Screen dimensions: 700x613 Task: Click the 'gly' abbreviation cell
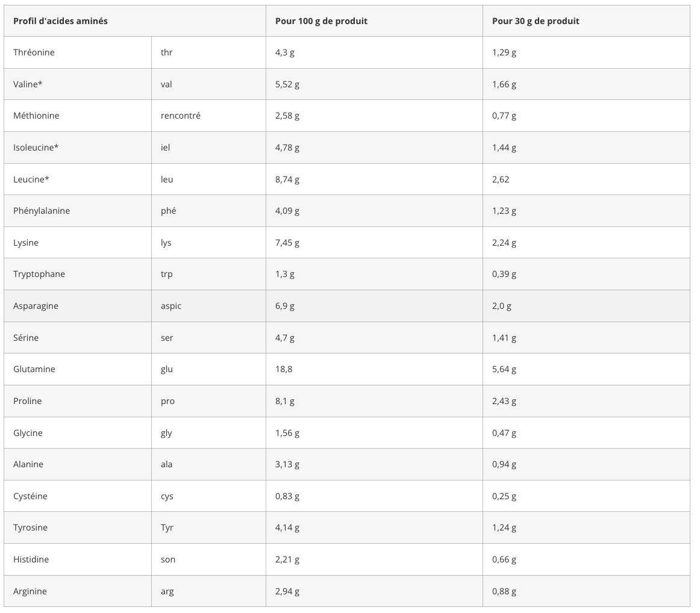click(166, 433)
